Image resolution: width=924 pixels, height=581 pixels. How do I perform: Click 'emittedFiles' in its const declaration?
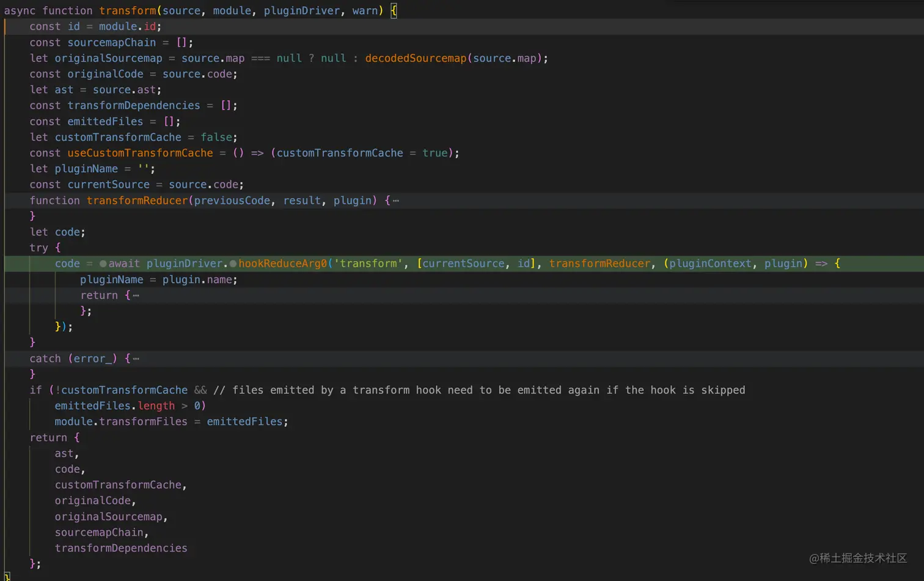tap(106, 121)
